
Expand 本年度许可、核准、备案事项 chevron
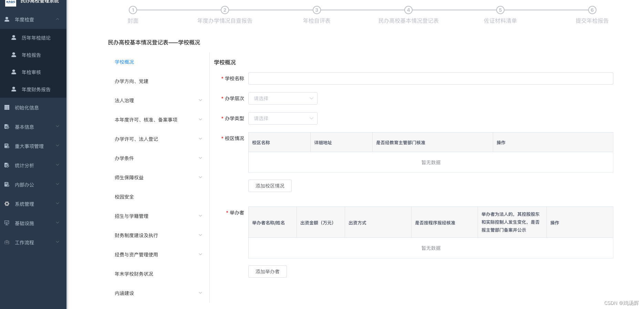200,120
